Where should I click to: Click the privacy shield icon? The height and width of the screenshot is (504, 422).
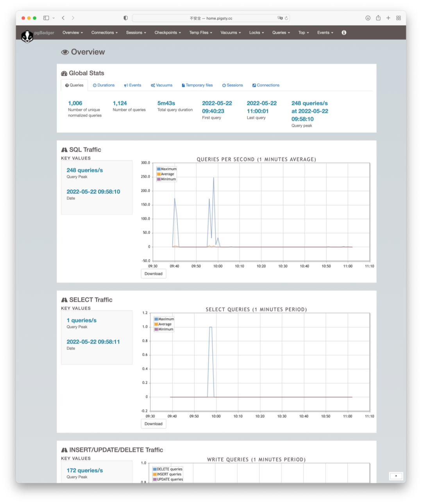click(x=125, y=18)
